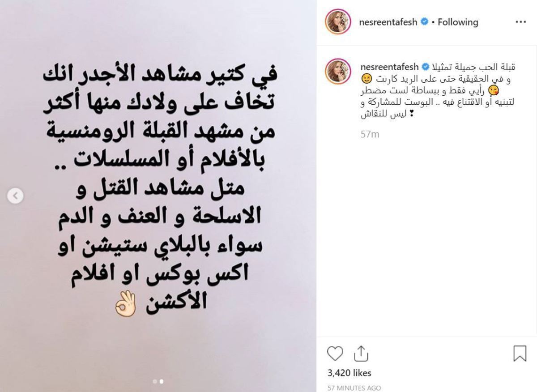The image size is (537, 392).
Task: Toggle the Following status button
Action: pos(458,22)
